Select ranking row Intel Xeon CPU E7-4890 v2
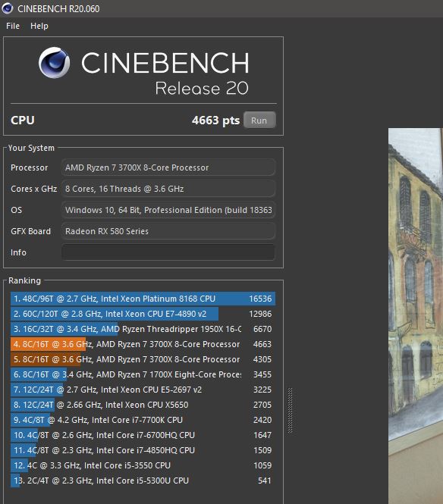 [143, 314]
